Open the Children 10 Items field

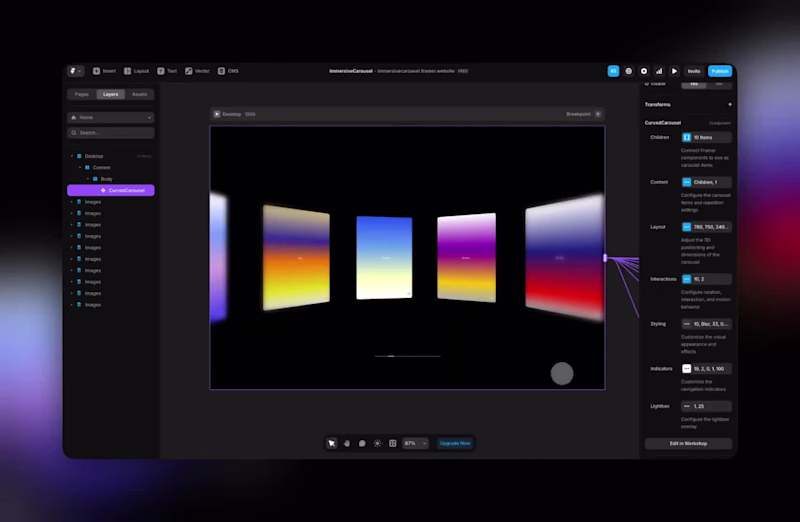pos(707,137)
